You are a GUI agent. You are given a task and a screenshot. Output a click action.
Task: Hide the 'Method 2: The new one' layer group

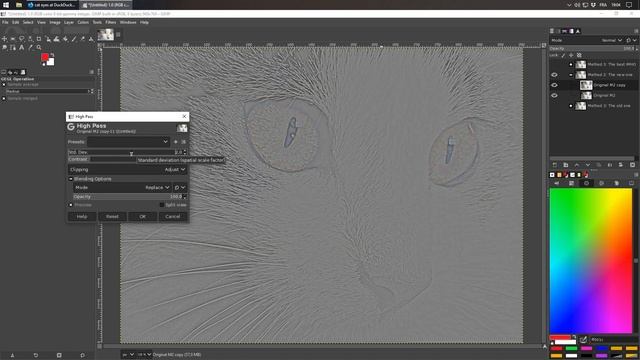554,75
